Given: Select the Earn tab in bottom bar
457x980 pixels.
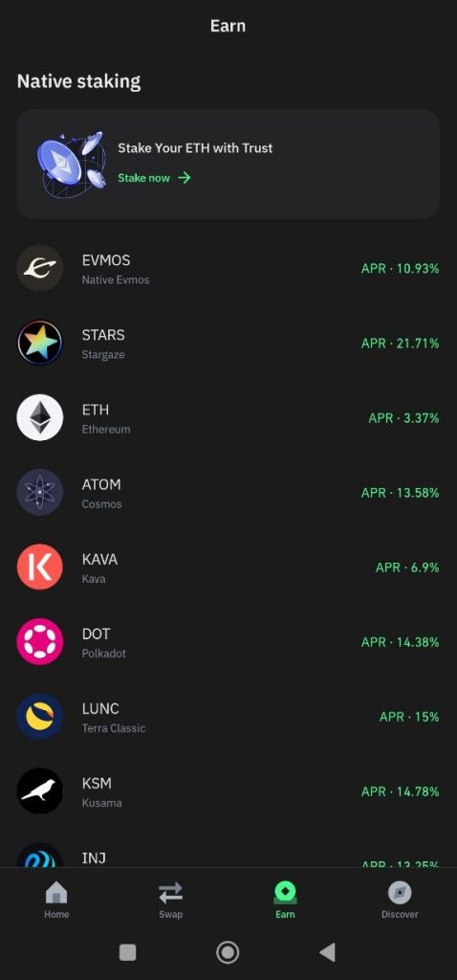Looking at the screenshot, I should click(285, 900).
